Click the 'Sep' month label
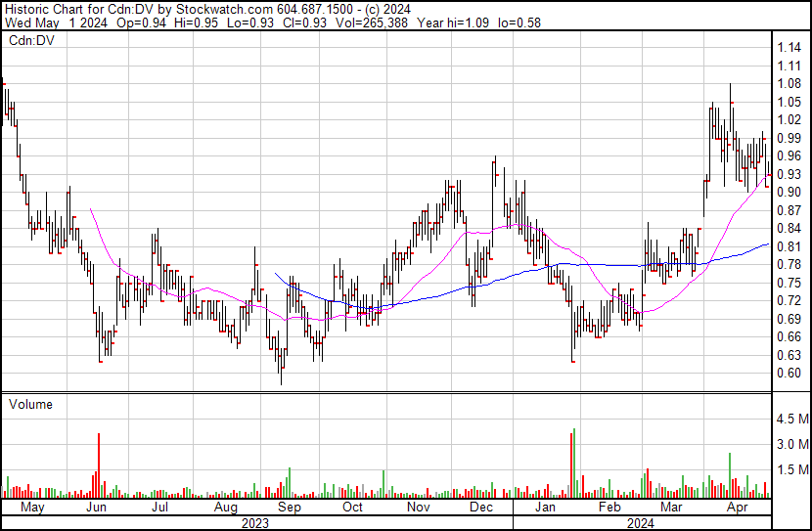812x531 pixels. coord(290,508)
